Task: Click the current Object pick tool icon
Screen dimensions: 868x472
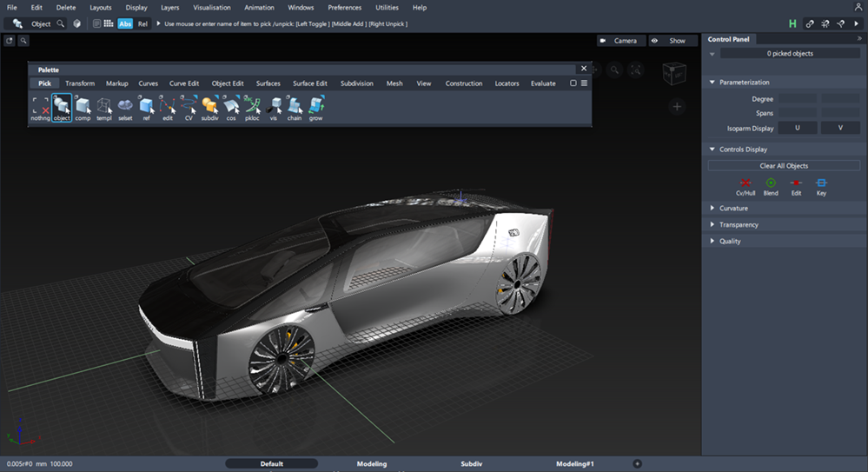Action: (x=17, y=23)
